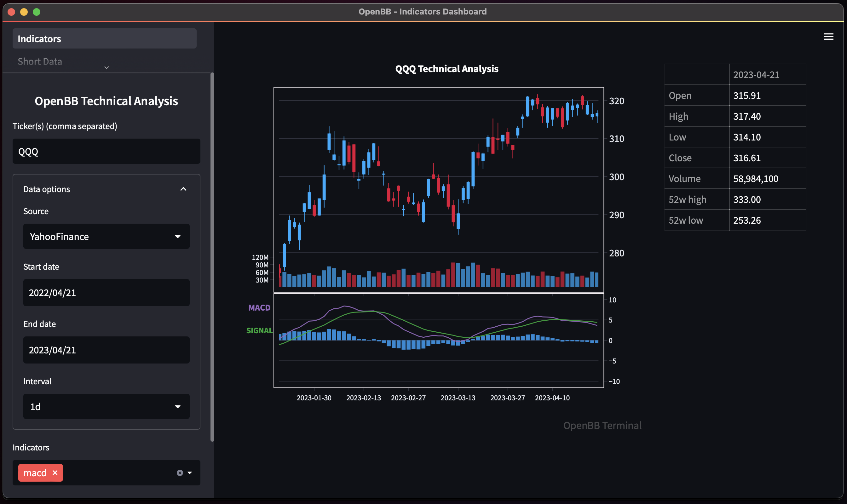Click the 1d interval dropdown button
Image resolution: width=847 pixels, height=504 pixels.
pos(106,406)
